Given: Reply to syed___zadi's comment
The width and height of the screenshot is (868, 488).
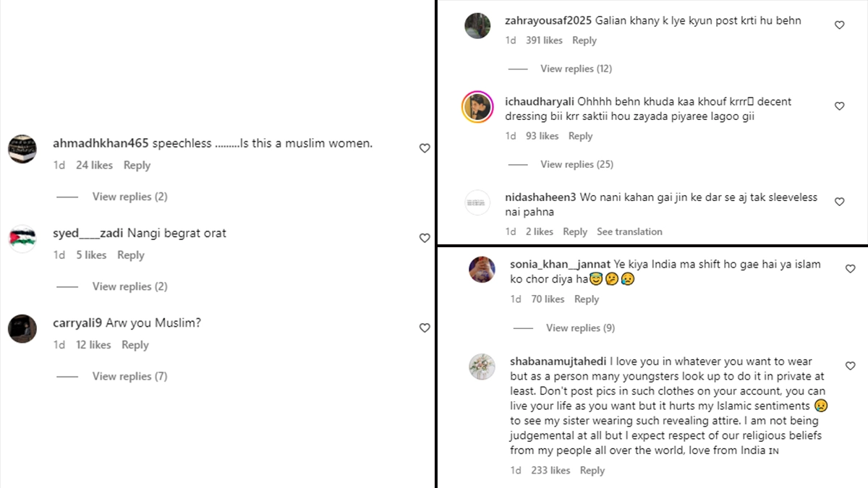Looking at the screenshot, I should (131, 255).
